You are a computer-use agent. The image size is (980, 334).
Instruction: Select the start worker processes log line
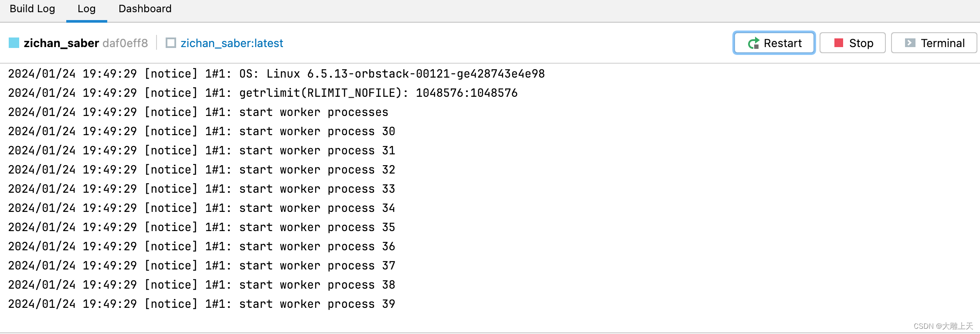click(x=198, y=112)
